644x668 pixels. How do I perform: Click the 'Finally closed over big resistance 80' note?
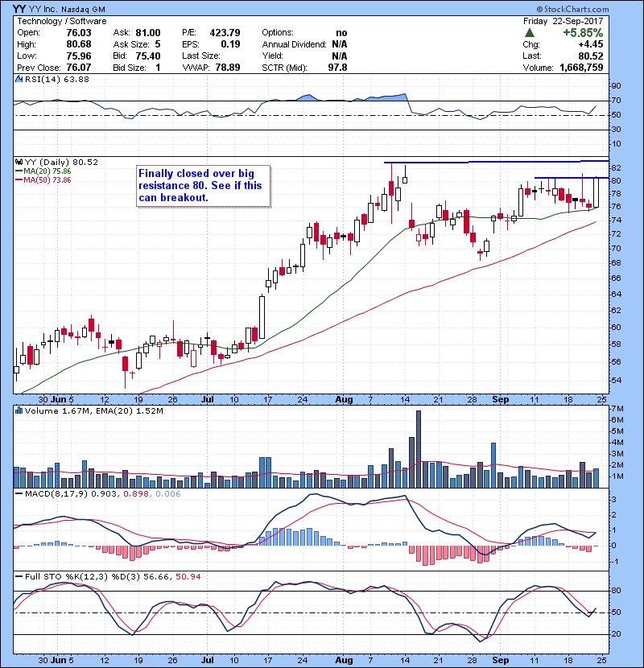(204, 186)
